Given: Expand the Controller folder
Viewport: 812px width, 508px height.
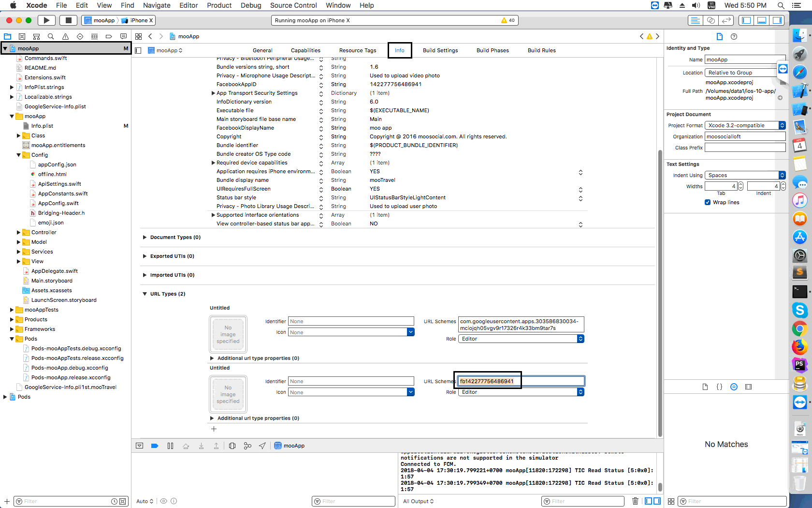Looking at the screenshot, I should coord(18,232).
